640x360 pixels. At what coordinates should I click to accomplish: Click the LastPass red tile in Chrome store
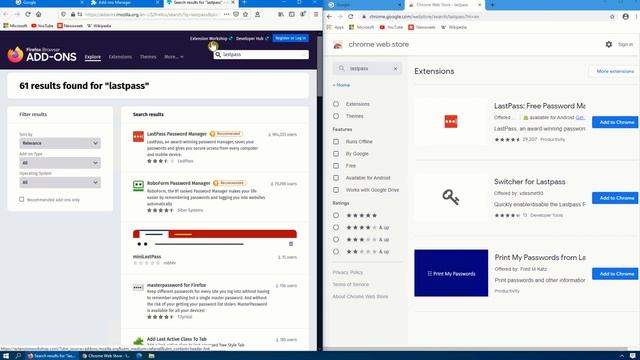pos(451,122)
